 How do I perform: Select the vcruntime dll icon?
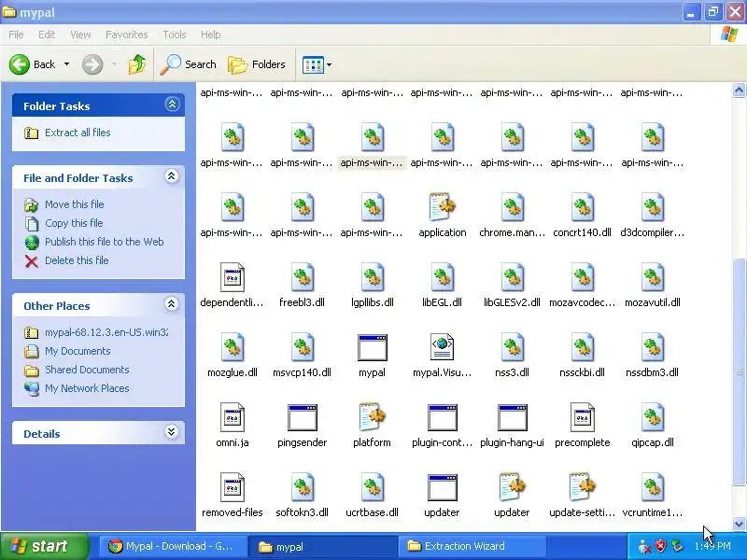click(652, 487)
